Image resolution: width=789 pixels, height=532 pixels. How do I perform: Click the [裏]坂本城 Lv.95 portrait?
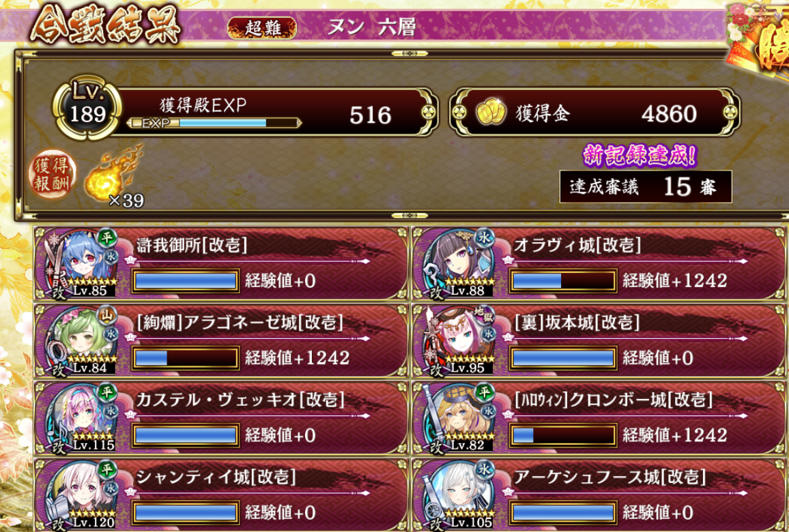(x=459, y=340)
